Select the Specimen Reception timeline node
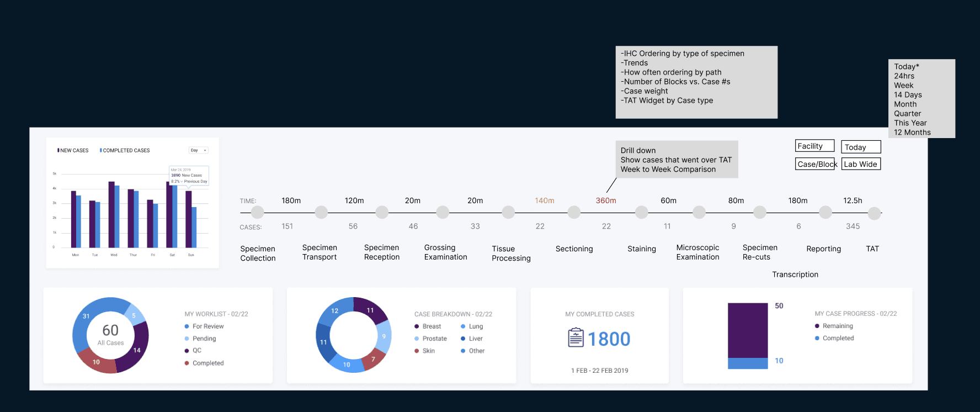 coord(382,212)
